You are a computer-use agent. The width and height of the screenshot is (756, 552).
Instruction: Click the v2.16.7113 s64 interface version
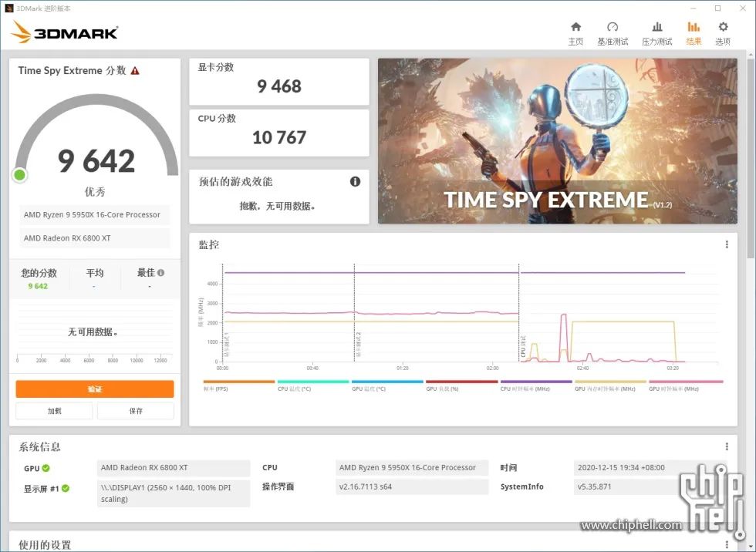(412, 487)
